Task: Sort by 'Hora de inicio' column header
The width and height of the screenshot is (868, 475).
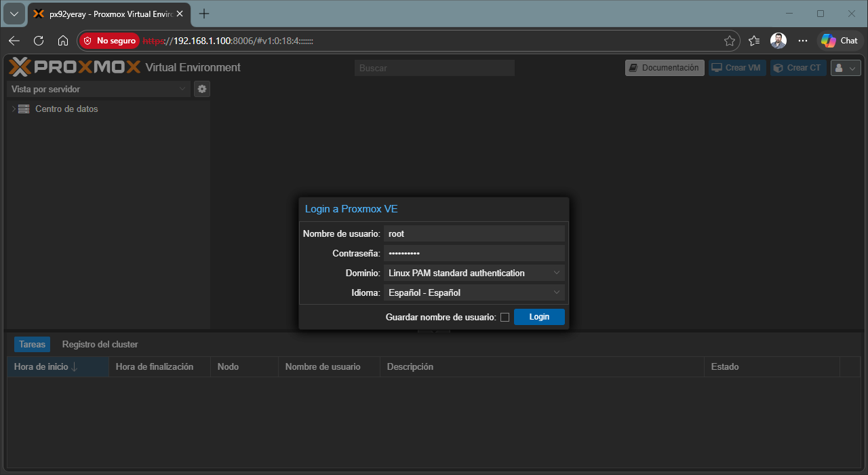Action: click(58, 366)
